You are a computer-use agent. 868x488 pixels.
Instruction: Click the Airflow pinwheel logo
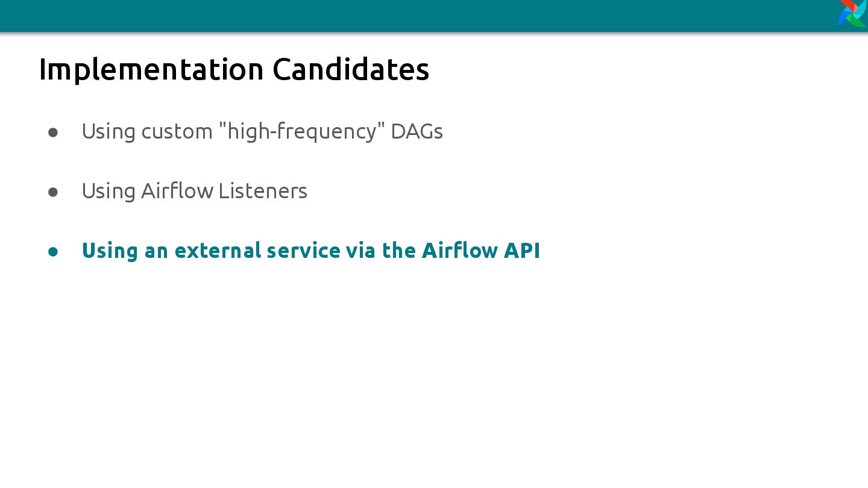(852, 13)
